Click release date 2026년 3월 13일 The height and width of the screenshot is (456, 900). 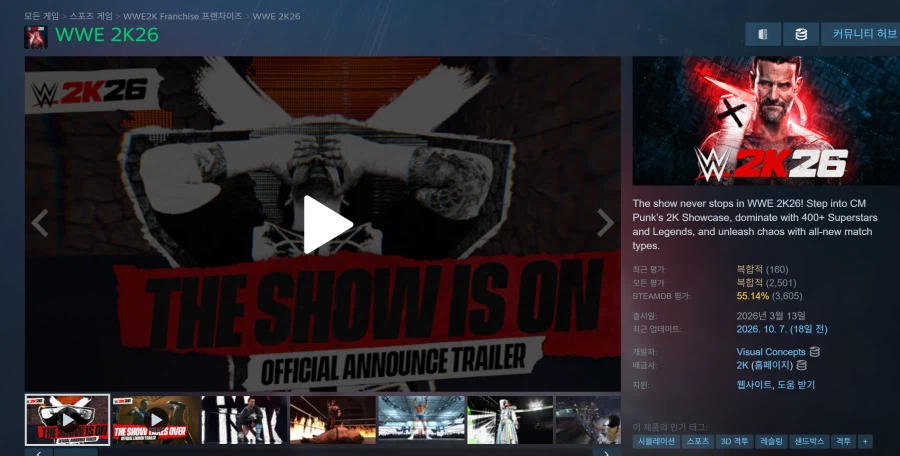pyautogui.click(x=771, y=315)
